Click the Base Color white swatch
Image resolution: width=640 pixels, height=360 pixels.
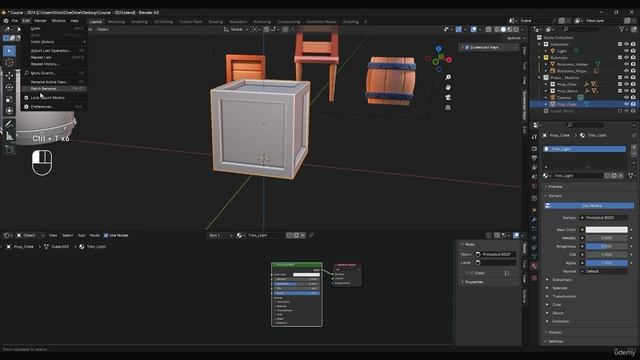pyautogui.click(x=606, y=230)
